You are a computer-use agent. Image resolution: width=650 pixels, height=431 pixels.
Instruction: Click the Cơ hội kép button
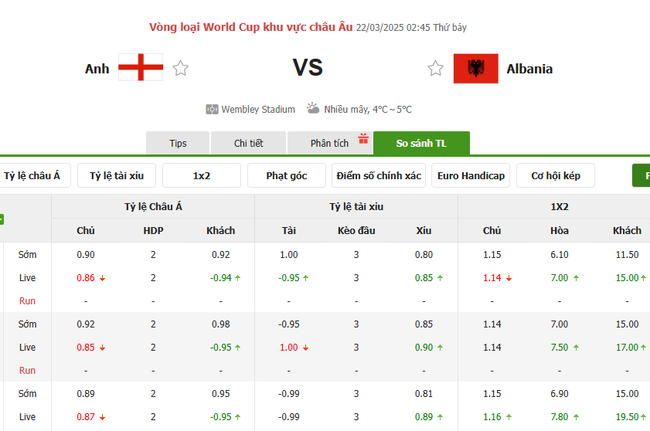(x=556, y=176)
